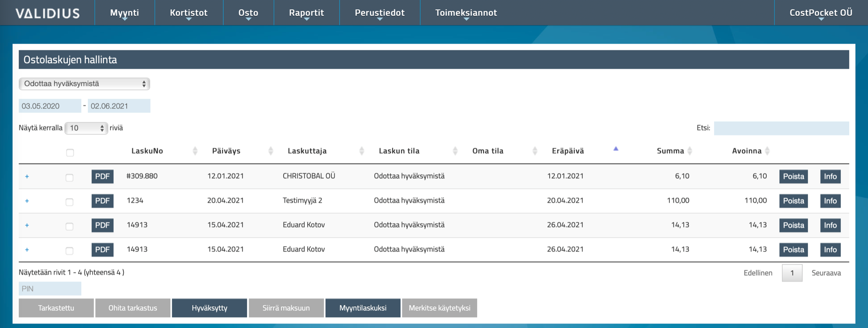
Task: Sort by Laskun tila column arrows
Action: 455,151
